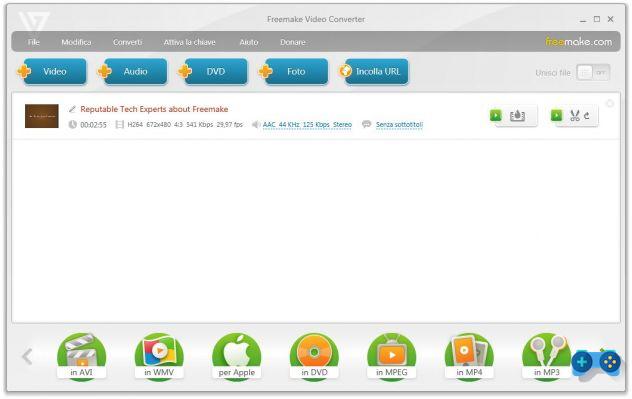Click the burn disc icon
Image resolution: width=632 pixels, height=399 pixels.
click(x=518, y=116)
